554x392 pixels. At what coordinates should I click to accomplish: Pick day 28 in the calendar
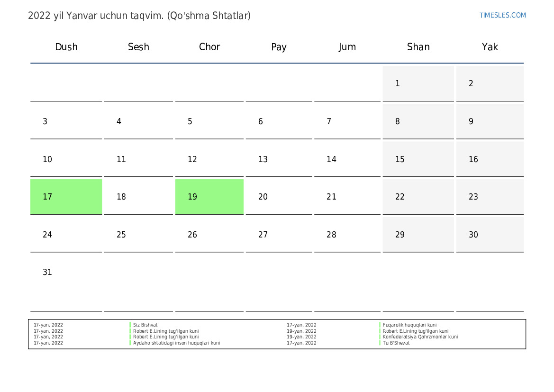click(x=347, y=234)
